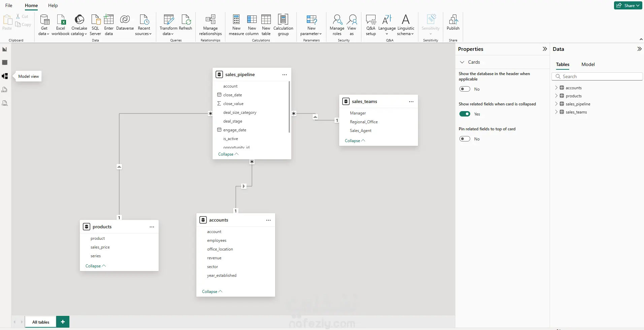Create a New measure
Screen dimensions: 644x330
(x=236, y=25)
